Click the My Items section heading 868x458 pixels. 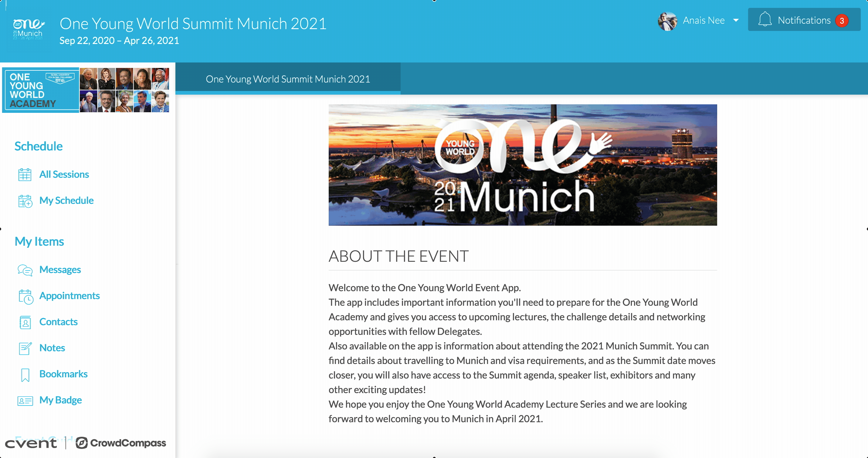pos(39,242)
